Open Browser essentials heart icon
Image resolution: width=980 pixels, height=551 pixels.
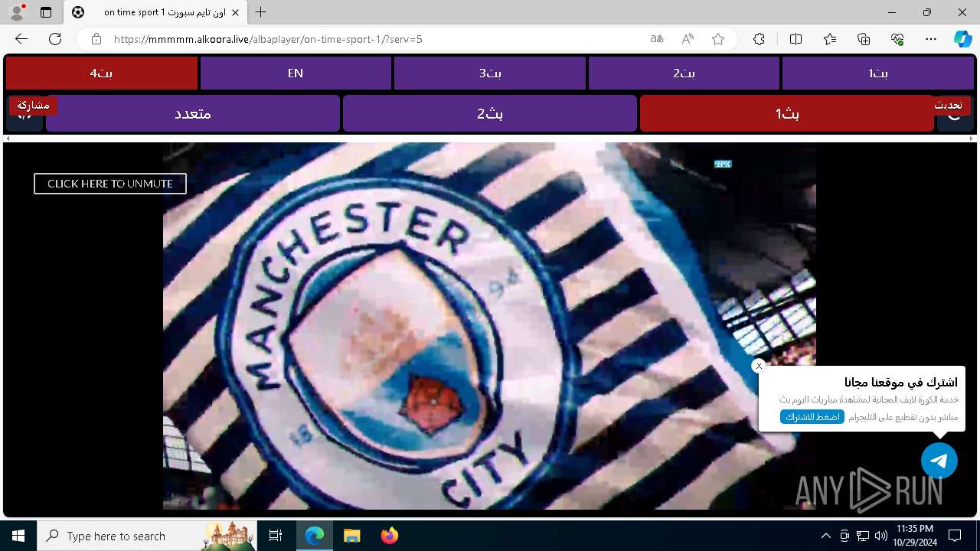coord(897,39)
